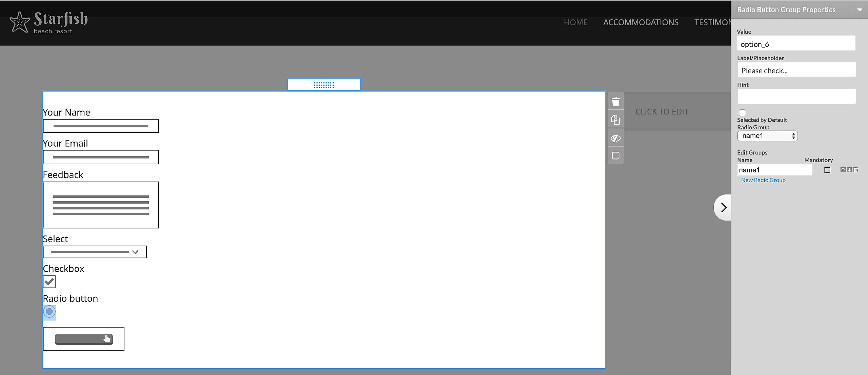Click the Starfish beach resort logo
This screenshot has height=375, width=868.
49,22
